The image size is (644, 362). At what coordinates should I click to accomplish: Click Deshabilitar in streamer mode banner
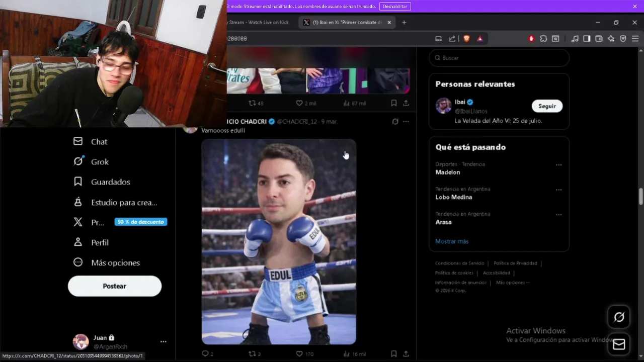click(395, 7)
